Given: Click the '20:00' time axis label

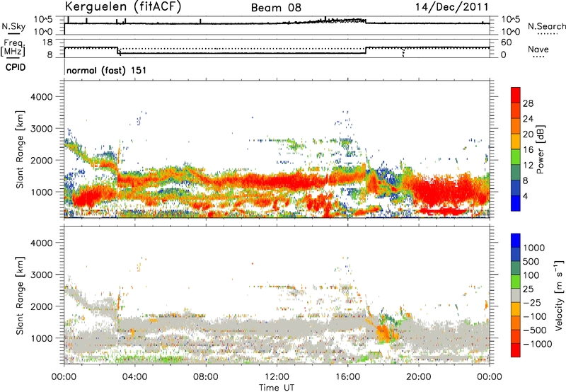Looking at the screenshot, I should tap(418, 377).
